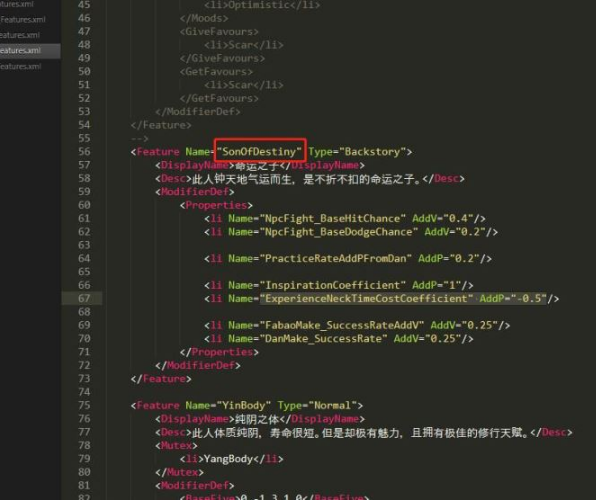Click the opening Mutex tag on line 78

(176, 445)
